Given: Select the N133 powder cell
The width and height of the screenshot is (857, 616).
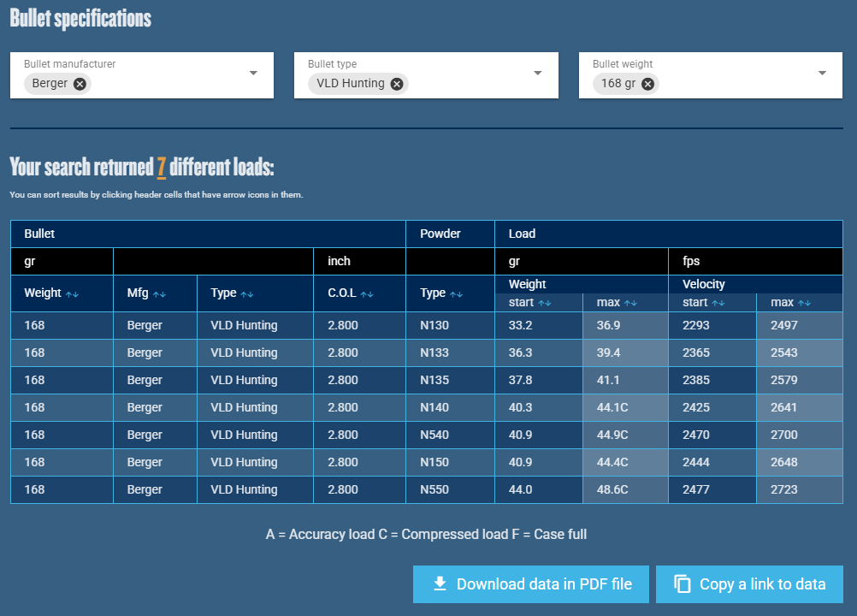Looking at the screenshot, I should [x=451, y=353].
